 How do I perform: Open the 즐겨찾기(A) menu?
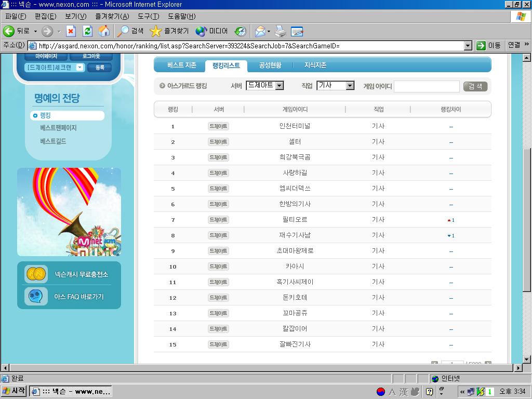[x=112, y=16]
